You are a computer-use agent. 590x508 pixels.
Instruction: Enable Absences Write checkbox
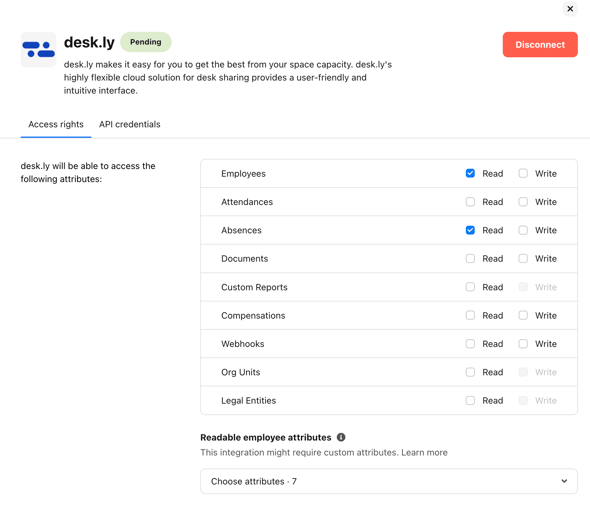(x=523, y=230)
